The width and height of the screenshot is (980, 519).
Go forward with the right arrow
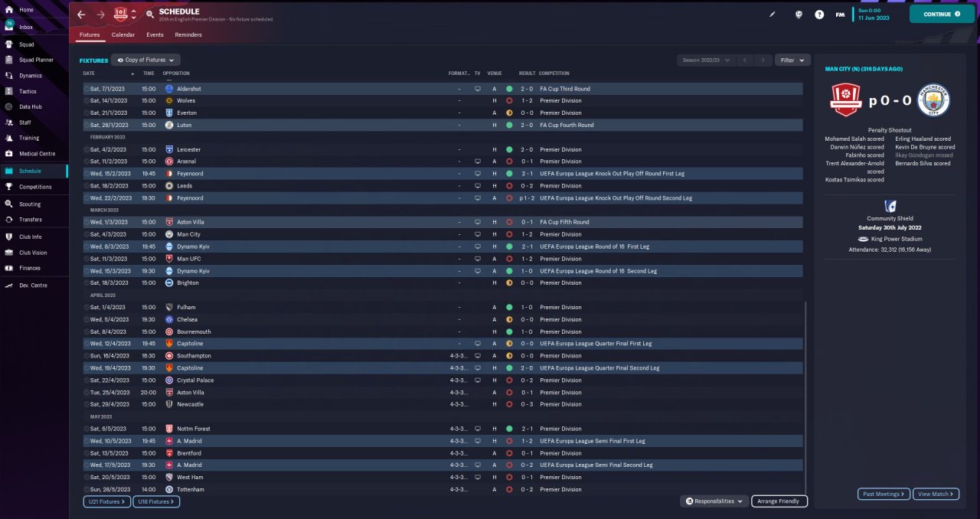click(x=101, y=15)
